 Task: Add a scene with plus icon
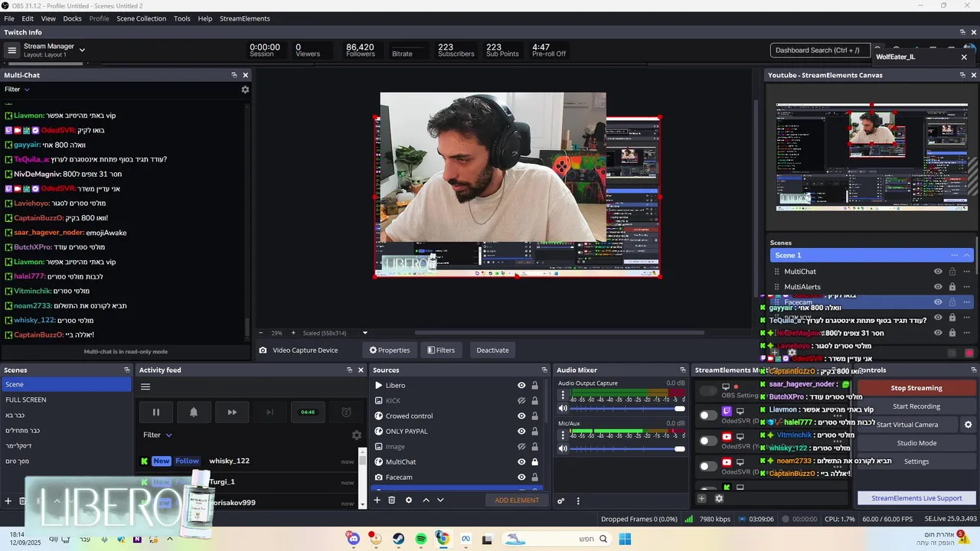pyautogui.click(x=8, y=501)
